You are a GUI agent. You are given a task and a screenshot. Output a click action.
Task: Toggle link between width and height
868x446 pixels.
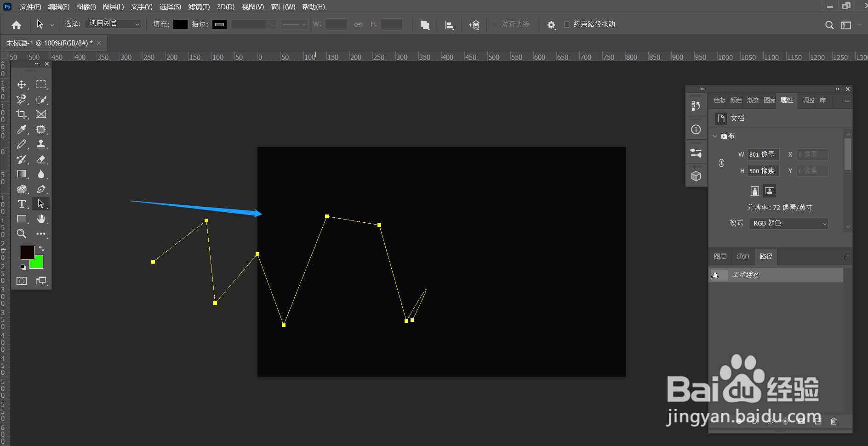[359, 24]
